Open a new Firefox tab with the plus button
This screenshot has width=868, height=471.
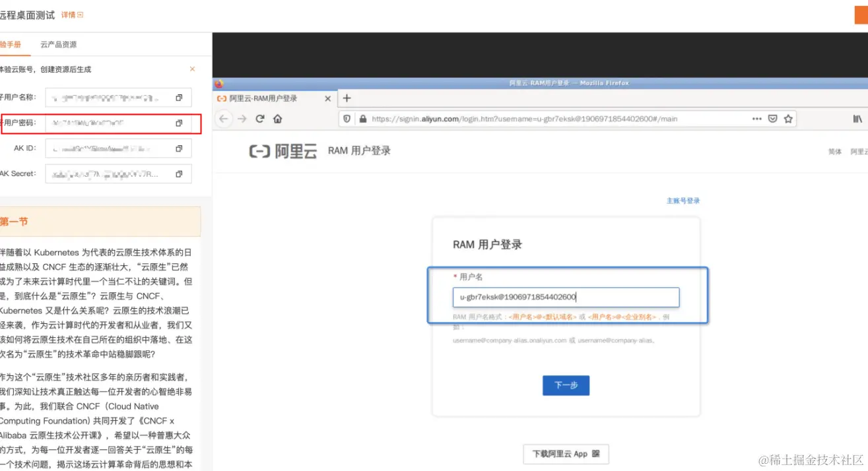pos(347,98)
